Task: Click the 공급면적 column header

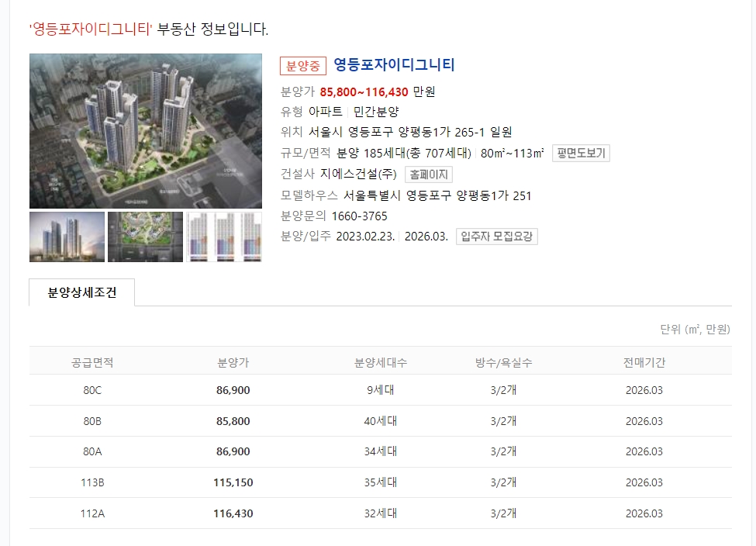Action: click(92, 362)
